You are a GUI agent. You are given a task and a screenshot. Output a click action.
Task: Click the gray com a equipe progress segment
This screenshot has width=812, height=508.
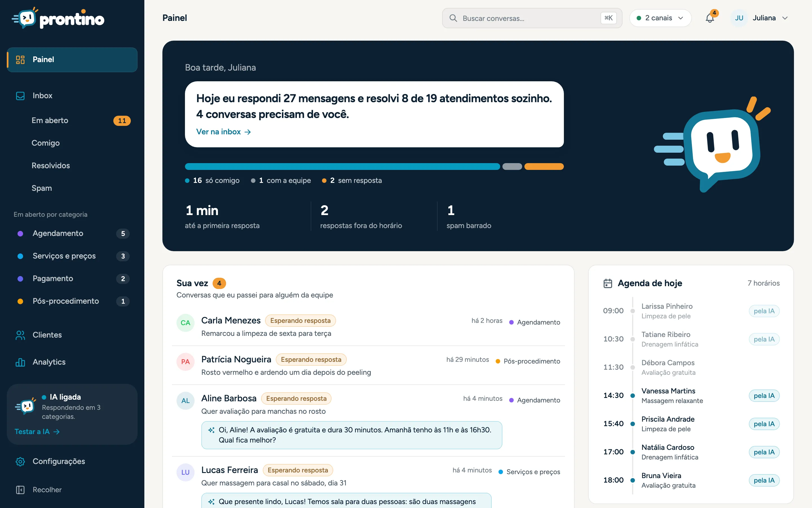coord(512,167)
